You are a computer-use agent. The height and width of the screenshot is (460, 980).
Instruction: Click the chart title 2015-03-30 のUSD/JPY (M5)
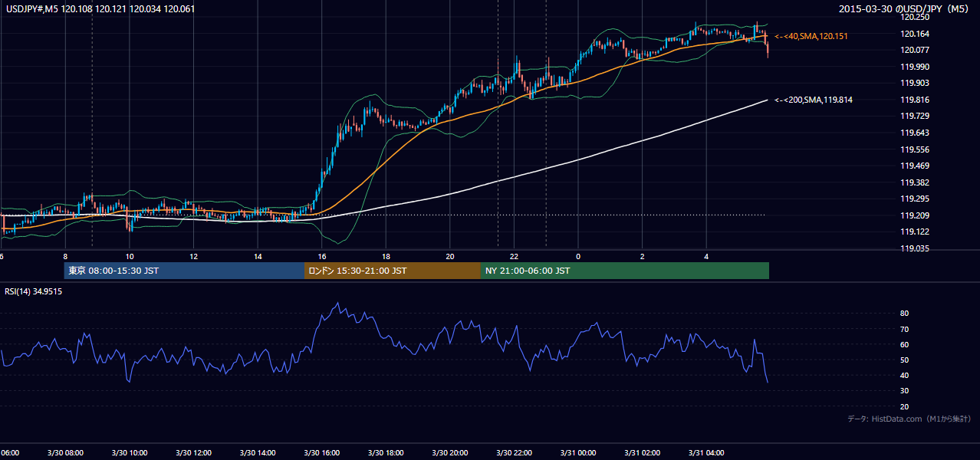pos(905,9)
